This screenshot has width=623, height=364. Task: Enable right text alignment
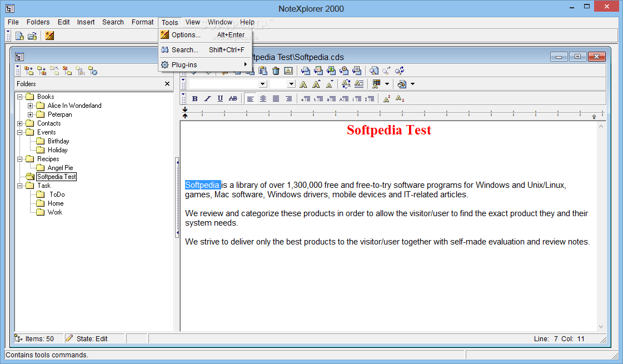[289, 98]
